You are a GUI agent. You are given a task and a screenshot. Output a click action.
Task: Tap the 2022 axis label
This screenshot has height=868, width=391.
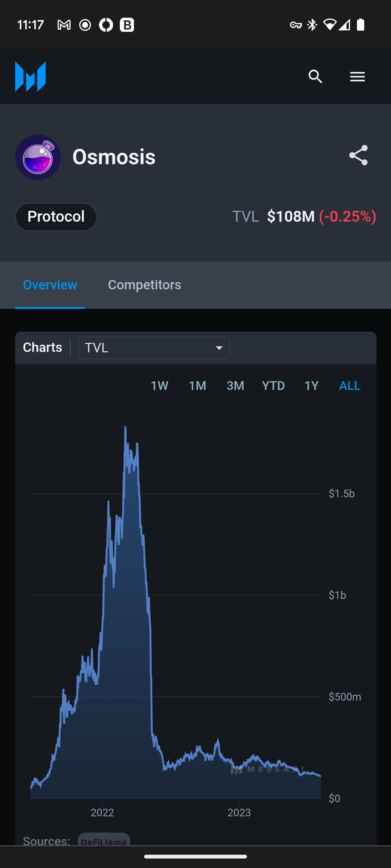[102, 813]
